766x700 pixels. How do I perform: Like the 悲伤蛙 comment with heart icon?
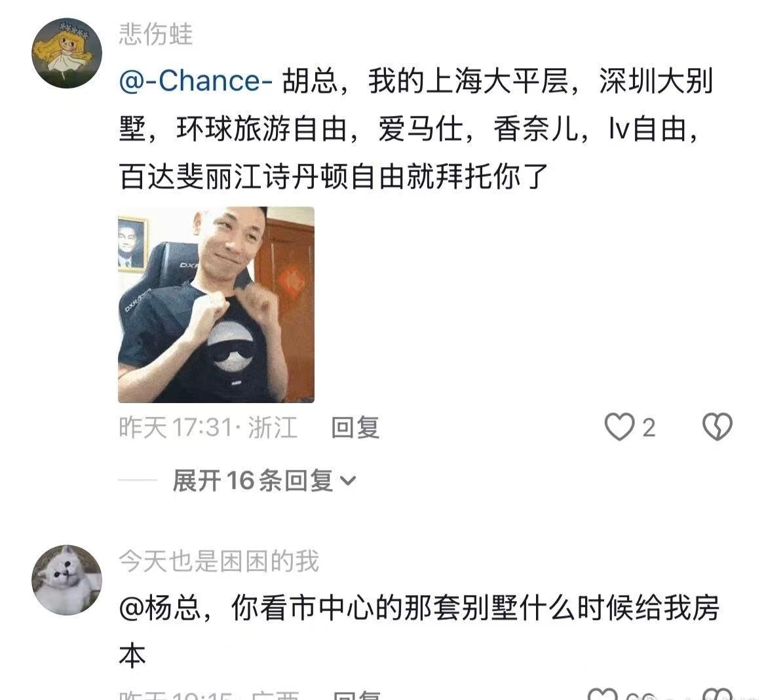point(619,427)
